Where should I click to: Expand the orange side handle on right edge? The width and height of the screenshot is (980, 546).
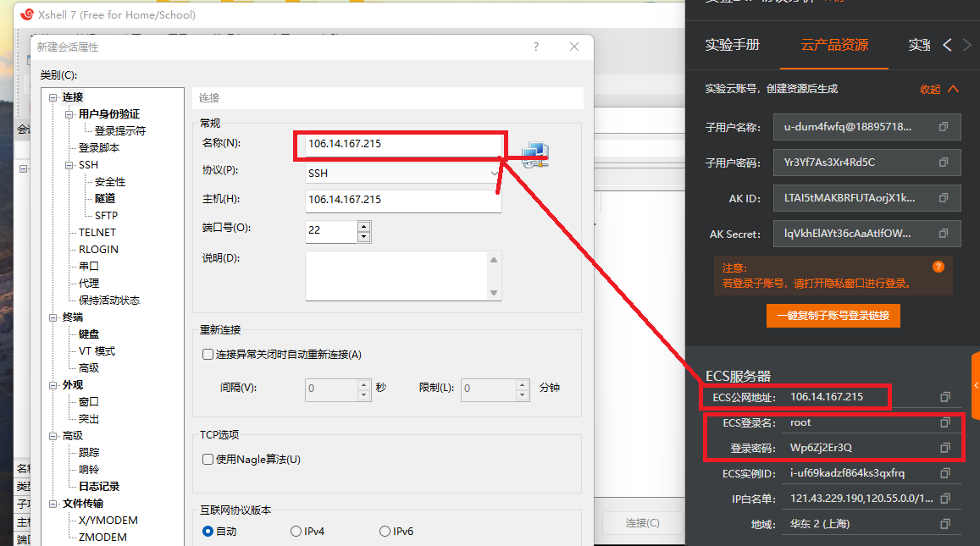pyautogui.click(x=976, y=385)
